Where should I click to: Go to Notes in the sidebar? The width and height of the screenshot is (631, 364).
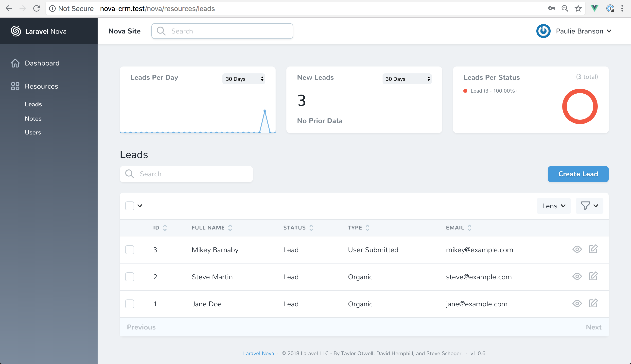coord(33,118)
